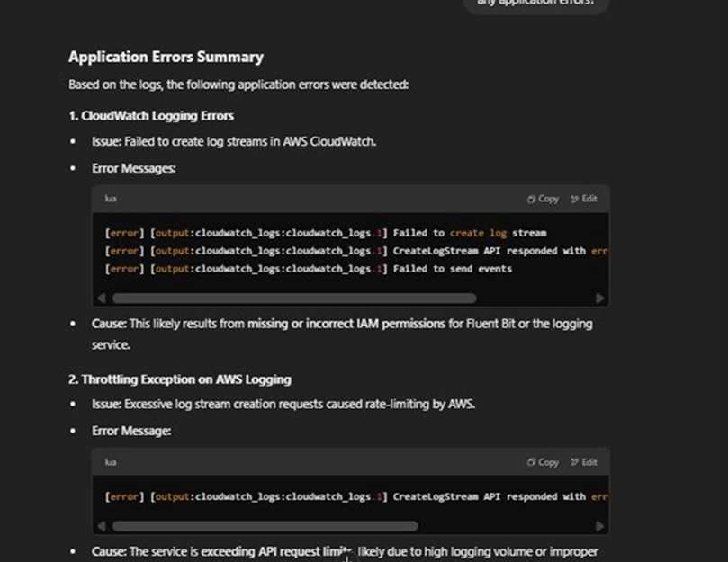The width and height of the screenshot is (728, 562).
Task: Click the second code block's horizontal scrollbar thumb
Action: [265, 526]
